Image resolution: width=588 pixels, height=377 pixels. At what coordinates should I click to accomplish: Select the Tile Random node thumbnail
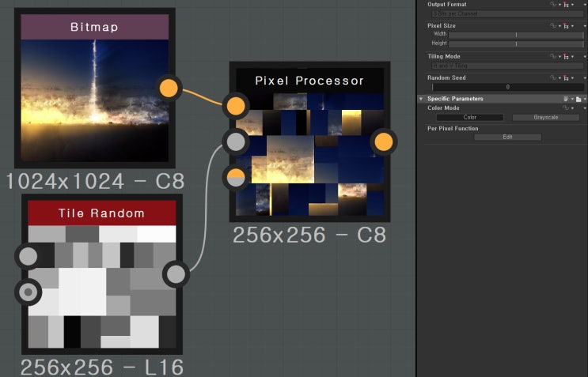click(102, 287)
